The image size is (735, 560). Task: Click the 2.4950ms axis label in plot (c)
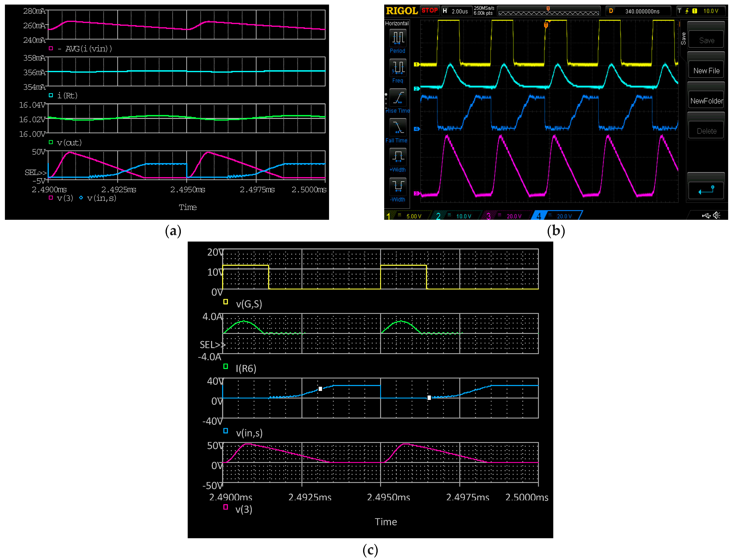tap(388, 497)
